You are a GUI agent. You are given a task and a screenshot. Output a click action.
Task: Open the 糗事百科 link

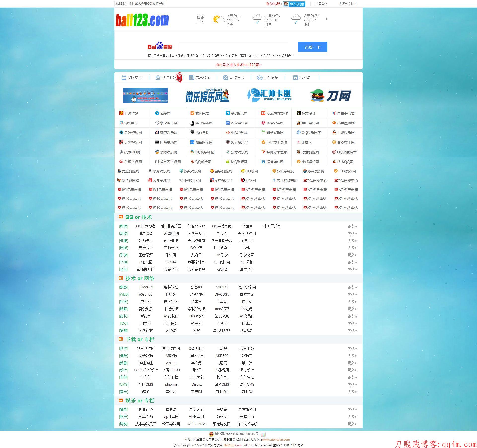(x=146, y=410)
